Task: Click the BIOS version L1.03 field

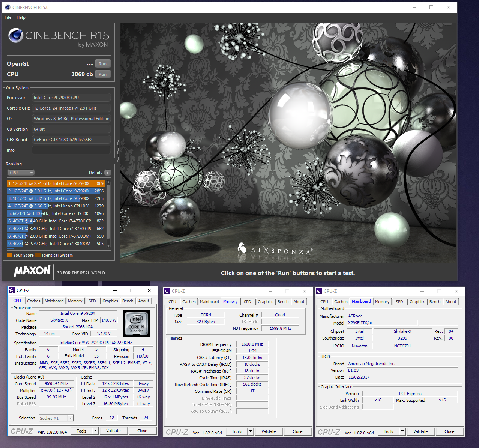Action: pos(402,370)
